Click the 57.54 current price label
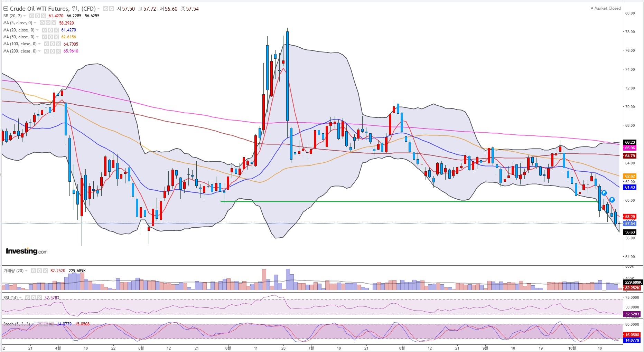This screenshot has height=352, width=644. click(x=630, y=223)
